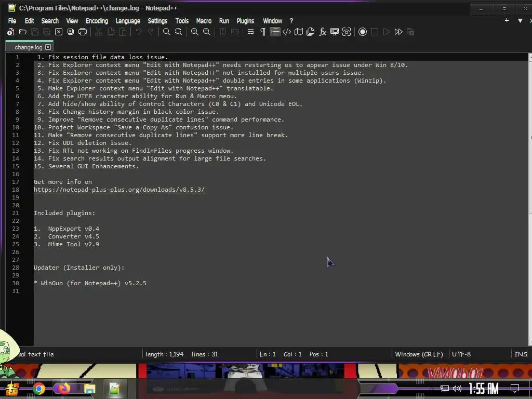532x399 pixels.
Task: Close the change.log tab with its X
Action: pyautogui.click(x=48, y=47)
